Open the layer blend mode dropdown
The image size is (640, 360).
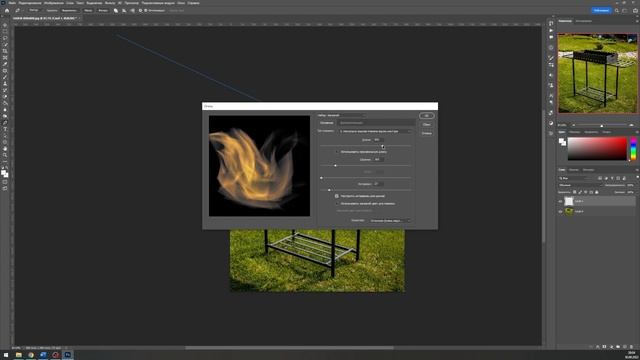[579, 185]
